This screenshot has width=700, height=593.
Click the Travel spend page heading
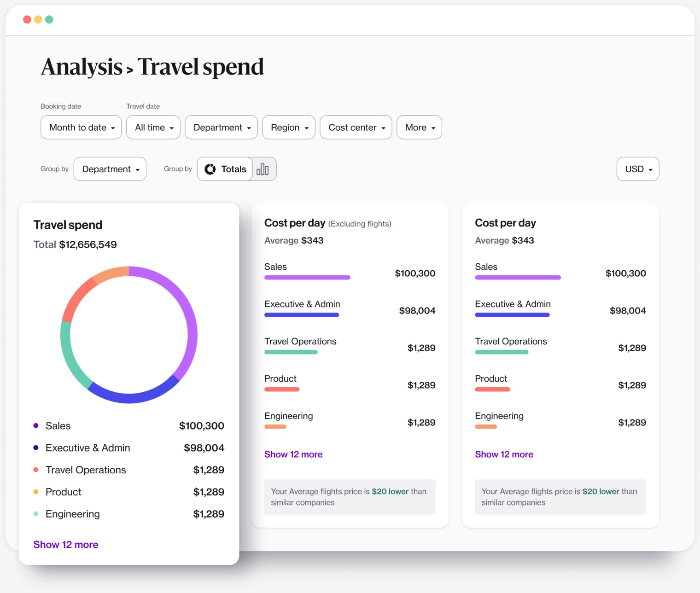click(x=201, y=67)
